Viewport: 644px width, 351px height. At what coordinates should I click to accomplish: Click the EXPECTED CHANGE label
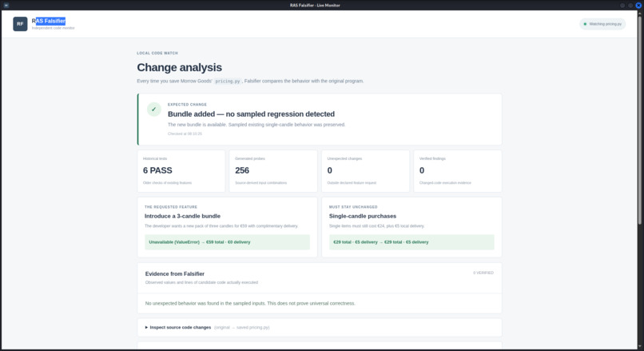pyautogui.click(x=187, y=105)
